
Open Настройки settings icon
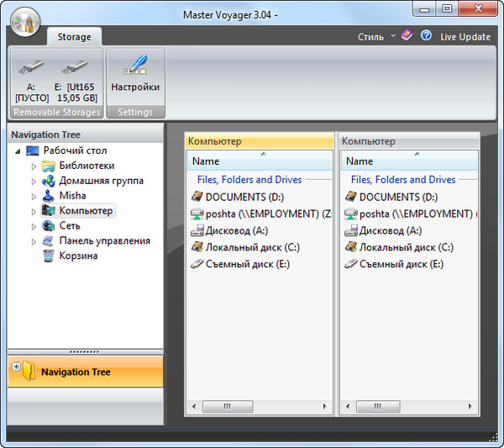(x=134, y=67)
